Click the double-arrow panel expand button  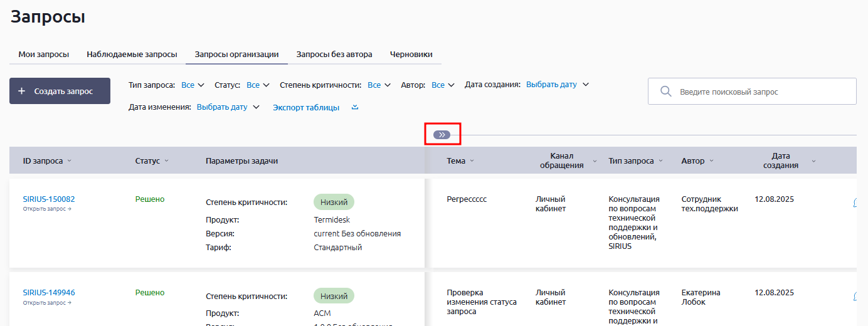coord(442,135)
